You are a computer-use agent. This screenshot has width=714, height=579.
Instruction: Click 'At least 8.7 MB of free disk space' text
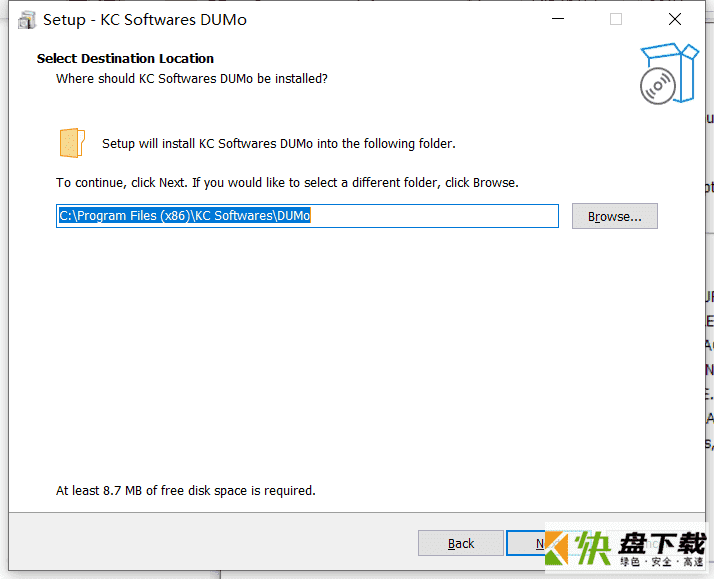pos(186,491)
